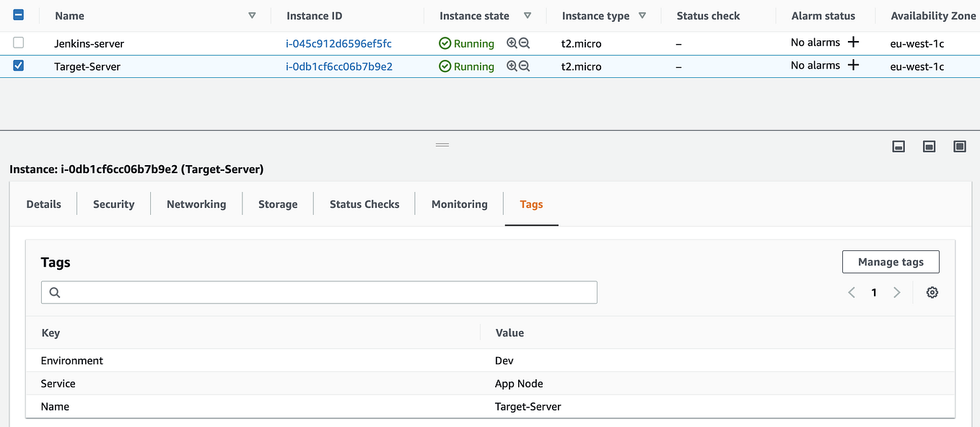This screenshot has height=427, width=980.
Task: Add an alarm for Target-Server
Action: point(853,66)
